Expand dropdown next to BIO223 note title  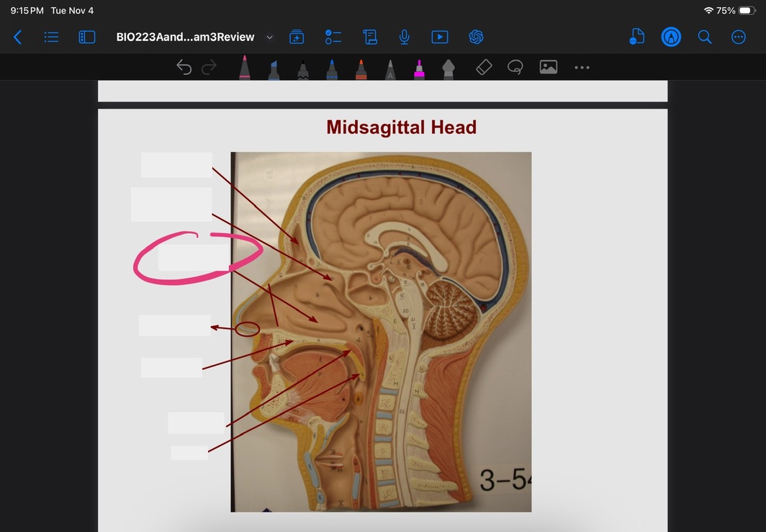270,37
